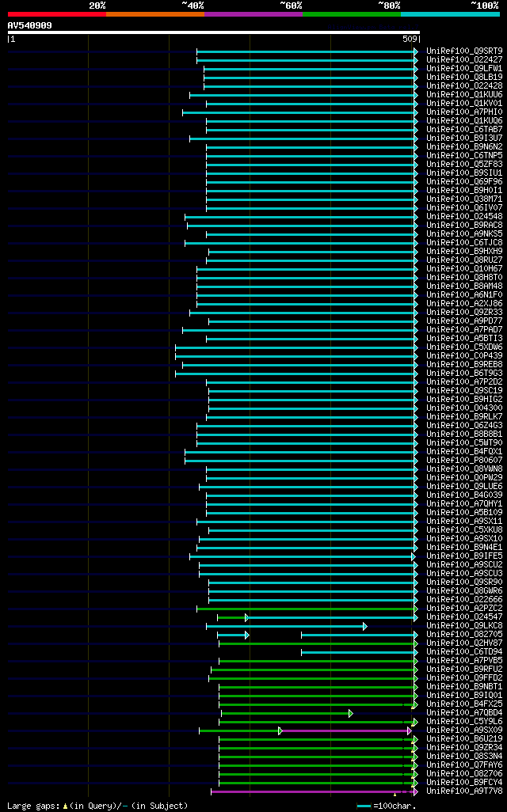Click the green ~80% identity legend segment
The width and height of the screenshot is (507, 812).
(352, 14)
